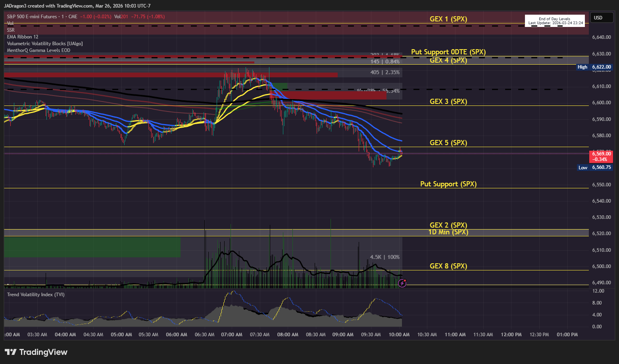619x364 pixels.
Task: Click the Vol indicator legend label
Action: pos(10,23)
